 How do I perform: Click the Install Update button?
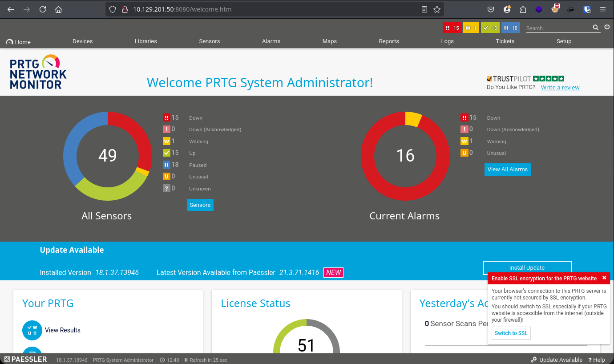point(527,268)
